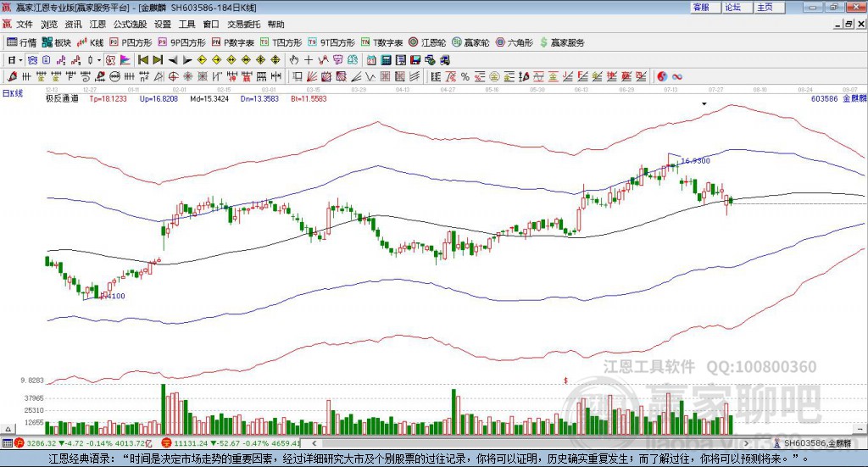The height and width of the screenshot is (467, 868).
Task: Open the 资讯 menu
Action: tap(73, 25)
